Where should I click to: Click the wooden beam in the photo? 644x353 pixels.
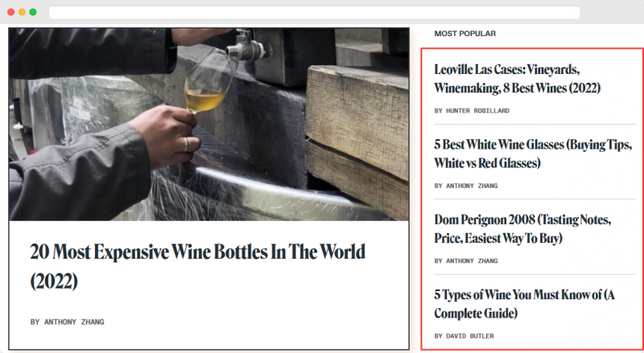point(357,123)
